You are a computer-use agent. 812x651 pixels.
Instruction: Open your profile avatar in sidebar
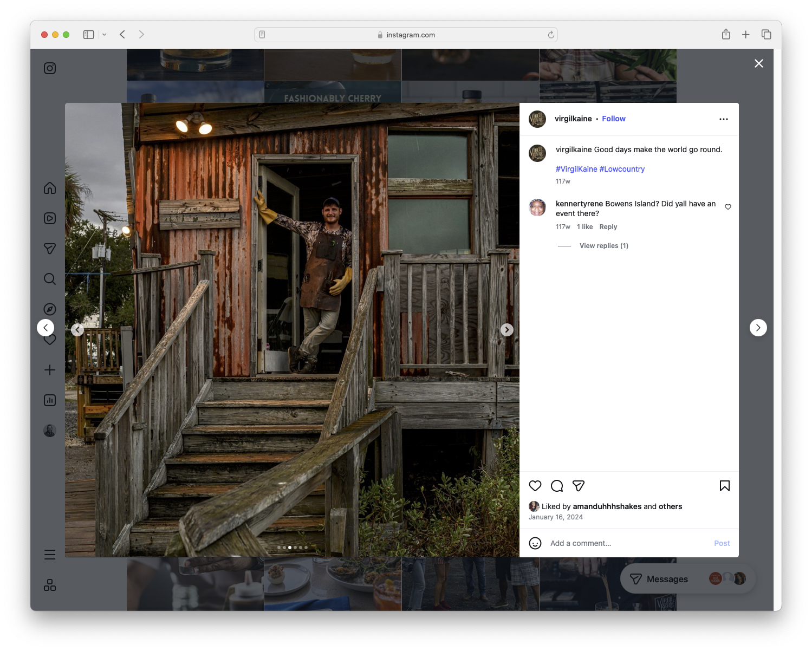click(50, 431)
